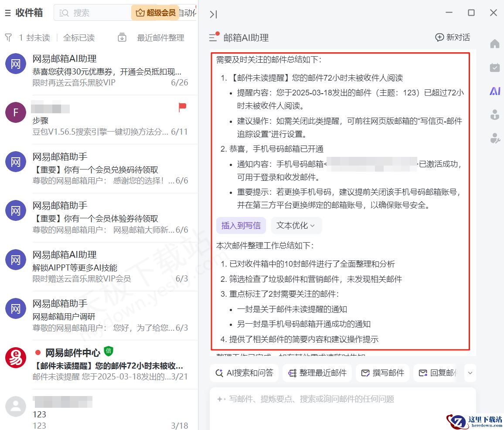Click the green verified 信 shield badge
Viewport: 504px width, 430px height.
[x=109, y=351]
